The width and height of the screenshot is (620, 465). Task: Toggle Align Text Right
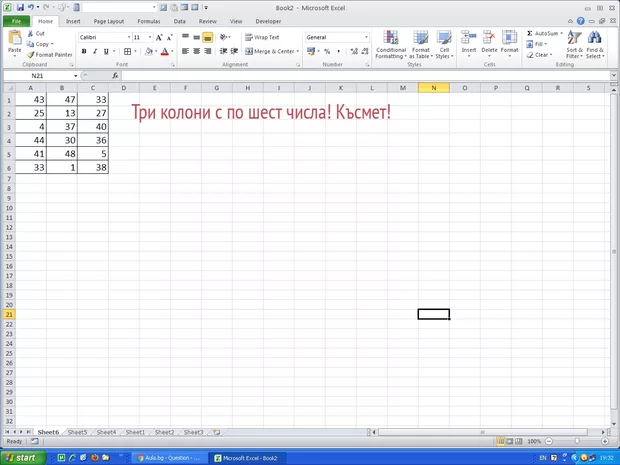click(x=208, y=51)
